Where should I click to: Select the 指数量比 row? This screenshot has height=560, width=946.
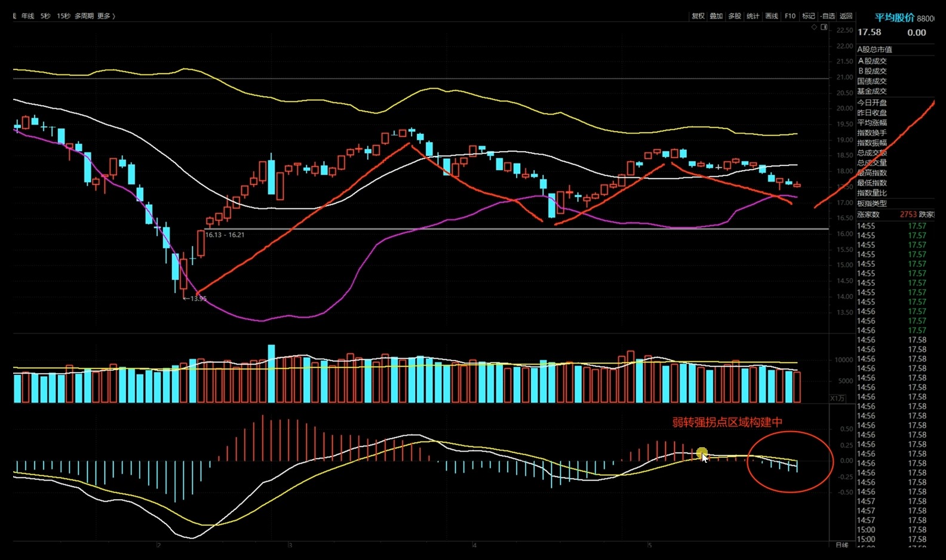[x=872, y=193]
